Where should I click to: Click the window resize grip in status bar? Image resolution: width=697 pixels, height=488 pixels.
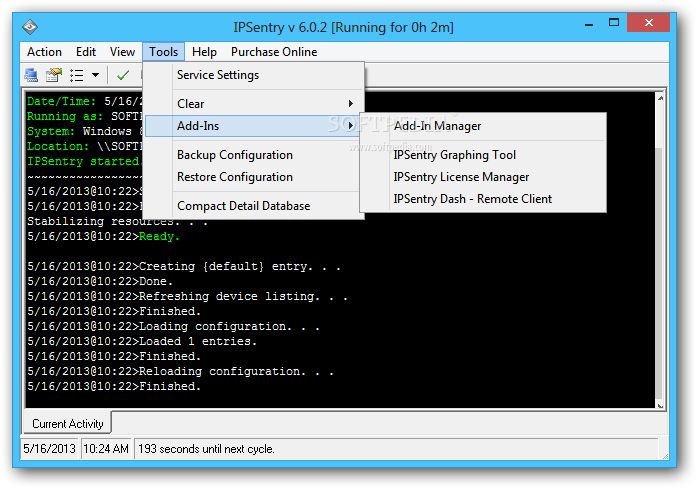(665, 456)
